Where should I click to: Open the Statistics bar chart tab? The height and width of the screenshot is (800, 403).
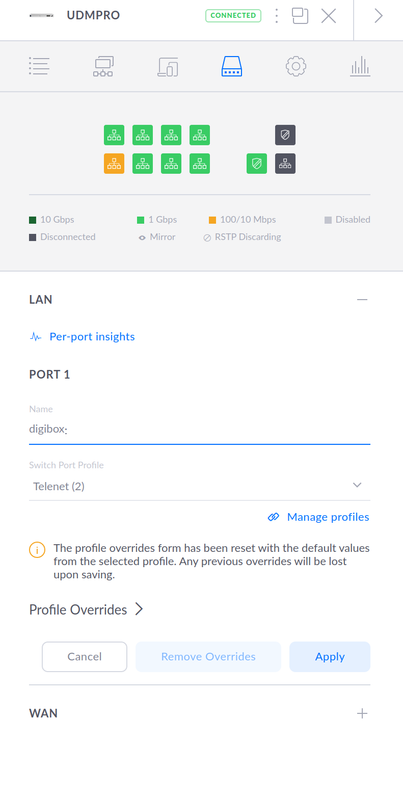coord(360,66)
